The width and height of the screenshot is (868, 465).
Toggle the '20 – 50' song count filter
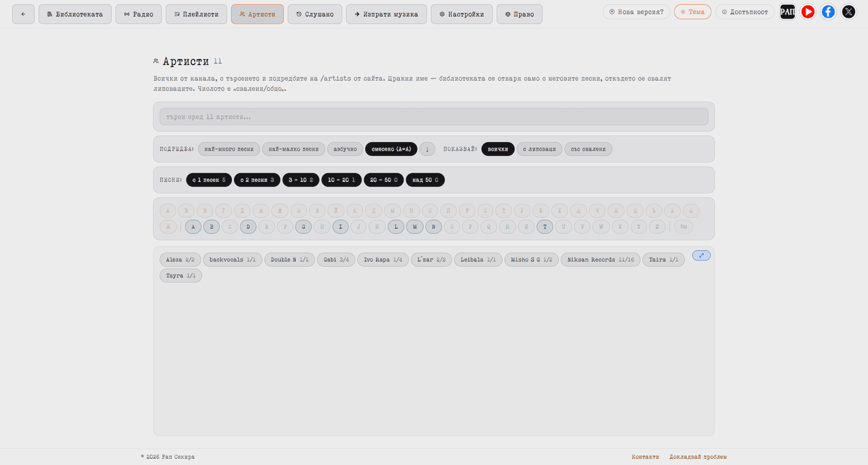[384, 180]
